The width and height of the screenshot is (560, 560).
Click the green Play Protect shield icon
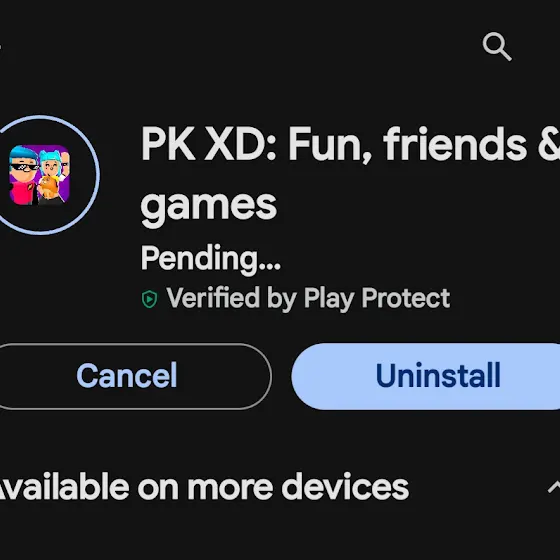[x=149, y=299]
